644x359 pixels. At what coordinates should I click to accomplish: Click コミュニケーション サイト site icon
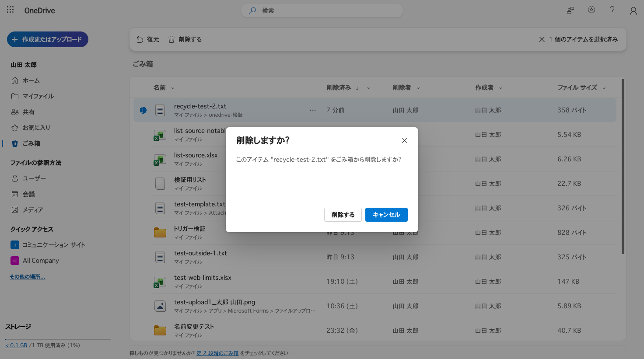point(15,245)
